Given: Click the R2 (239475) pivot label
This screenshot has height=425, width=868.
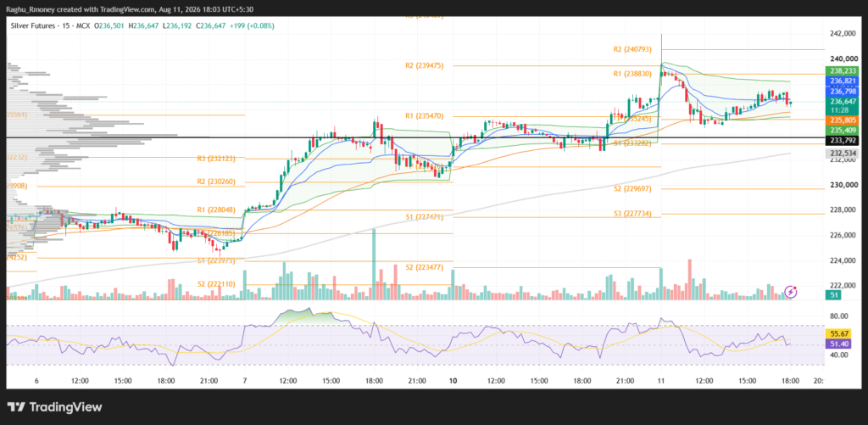Looking at the screenshot, I should (424, 65).
